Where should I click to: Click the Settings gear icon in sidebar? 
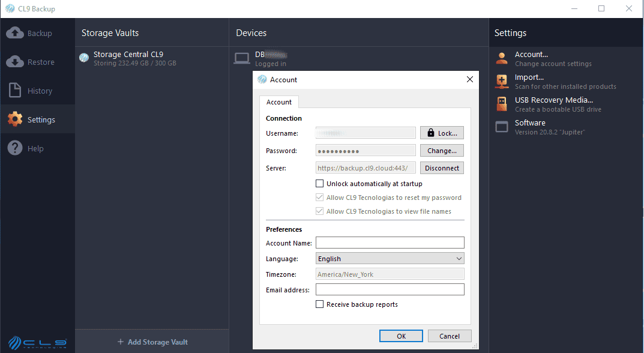pyautogui.click(x=14, y=119)
